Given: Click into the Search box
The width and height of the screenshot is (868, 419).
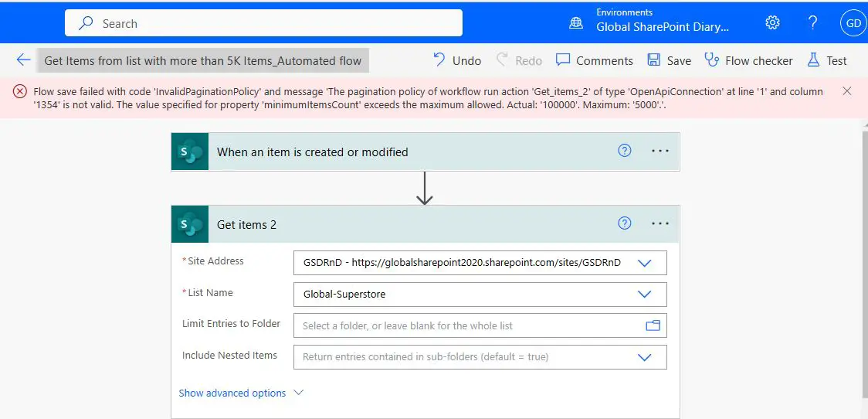Looking at the screenshot, I should point(263,23).
